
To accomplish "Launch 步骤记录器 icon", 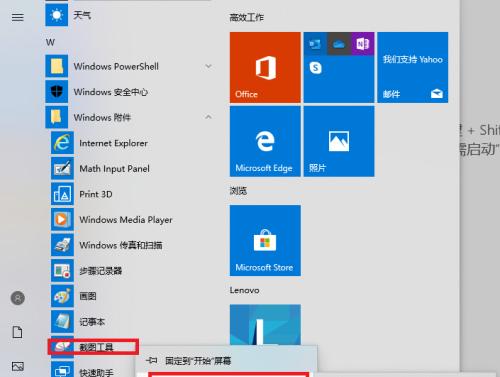I will (62, 271).
